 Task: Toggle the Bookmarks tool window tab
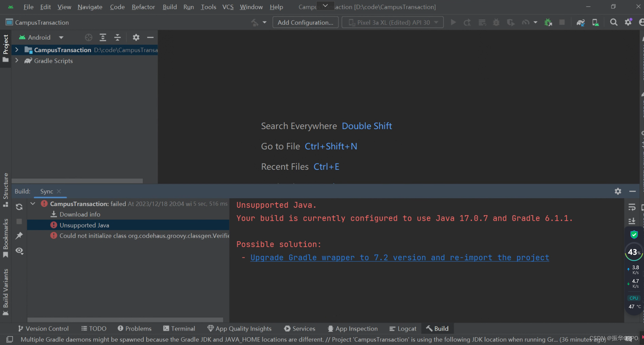(x=6, y=238)
